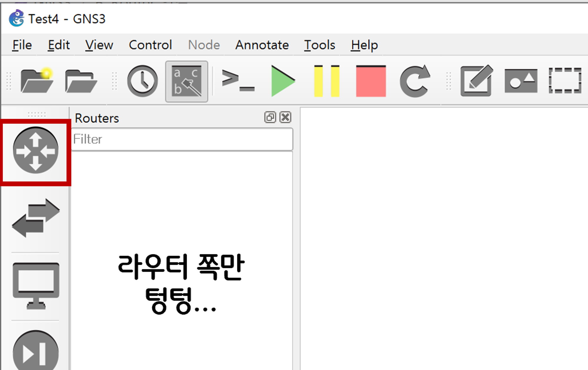Viewport: 588px width, 370px height.
Task: Click the Open project folder icon
Action: (81, 81)
